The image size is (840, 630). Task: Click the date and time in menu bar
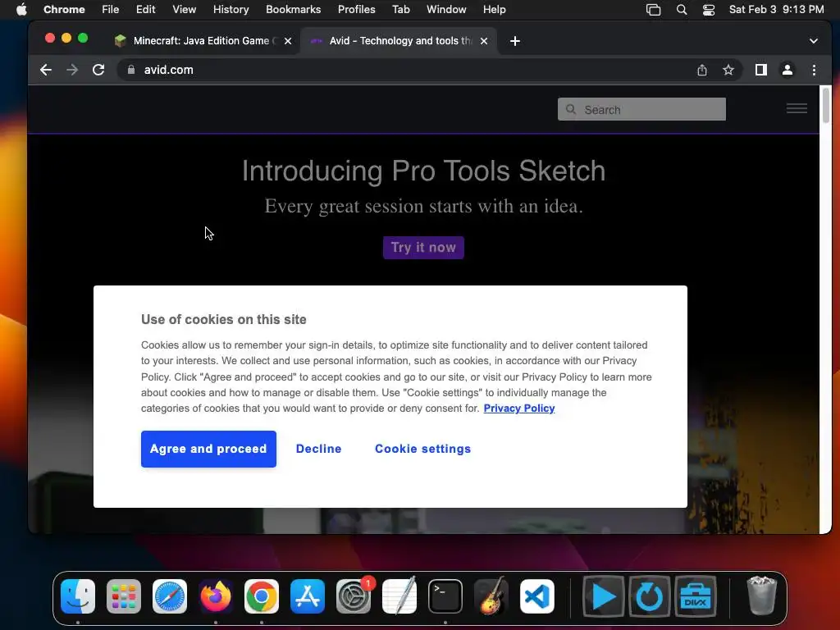776,10
